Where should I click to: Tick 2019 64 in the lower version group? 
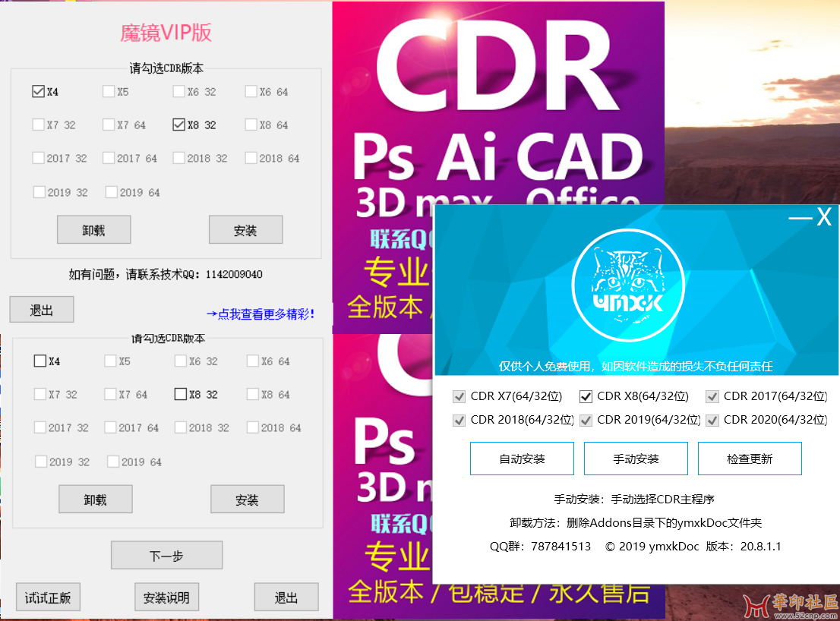pos(113,462)
